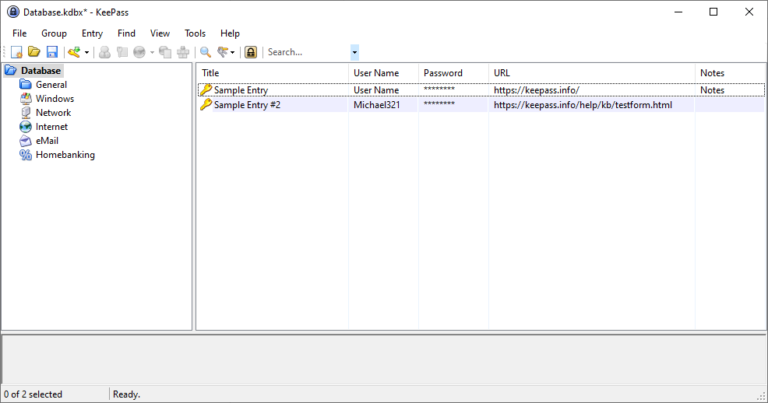Minimize the KeePass window
Viewport: 768px width, 403px height.
678,12
